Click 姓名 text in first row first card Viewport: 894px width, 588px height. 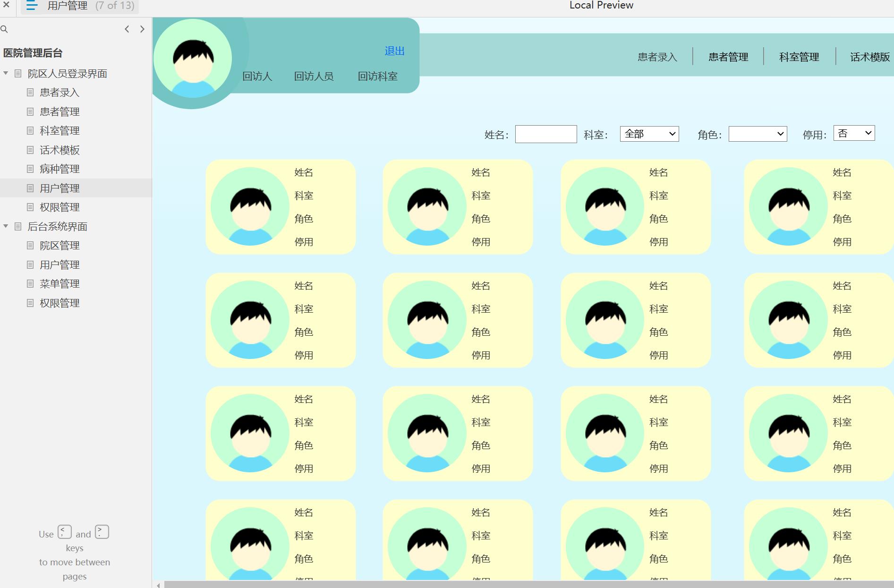click(304, 172)
